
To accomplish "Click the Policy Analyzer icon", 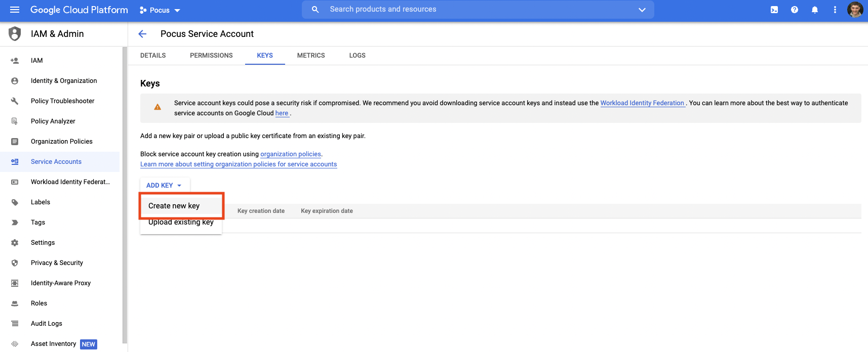I will click(15, 121).
